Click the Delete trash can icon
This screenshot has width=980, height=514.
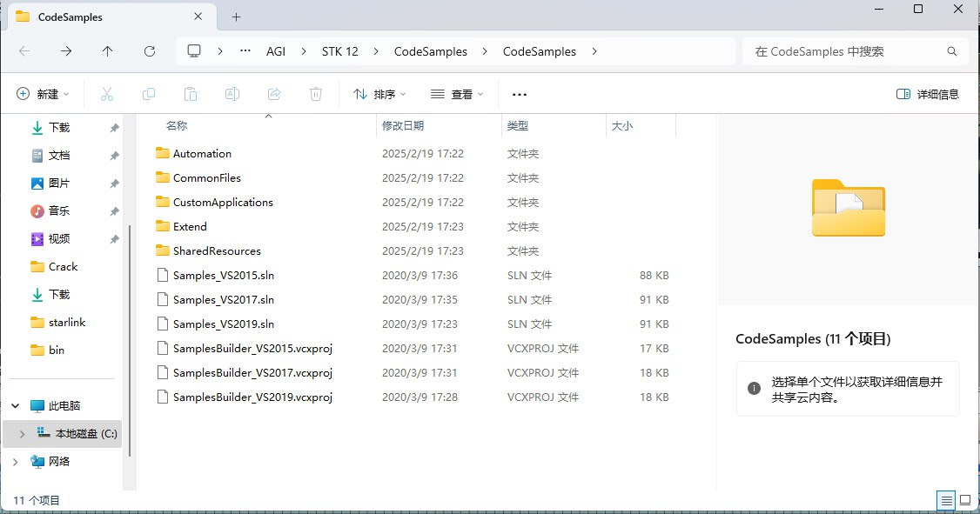pos(317,94)
